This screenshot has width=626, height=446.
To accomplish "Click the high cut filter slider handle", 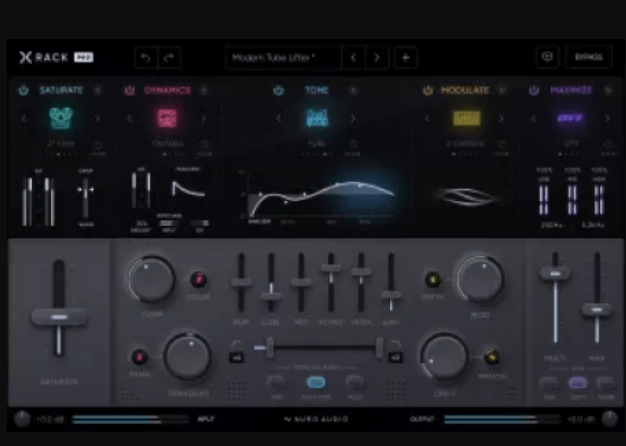I will (379, 347).
